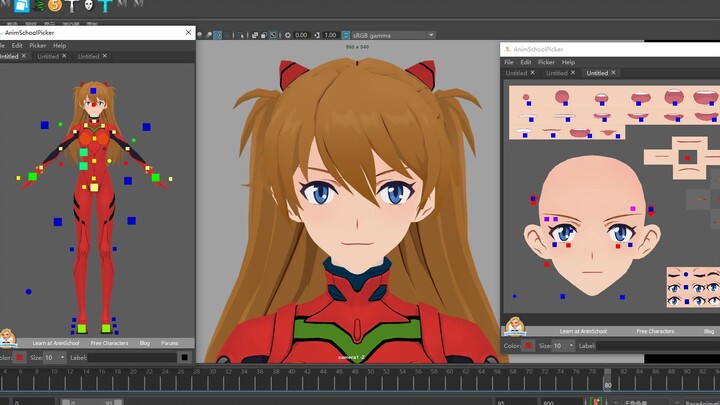Viewport: 720px width, 405px height.
Task: Select the green right foot control
Action: pos(82,328)
